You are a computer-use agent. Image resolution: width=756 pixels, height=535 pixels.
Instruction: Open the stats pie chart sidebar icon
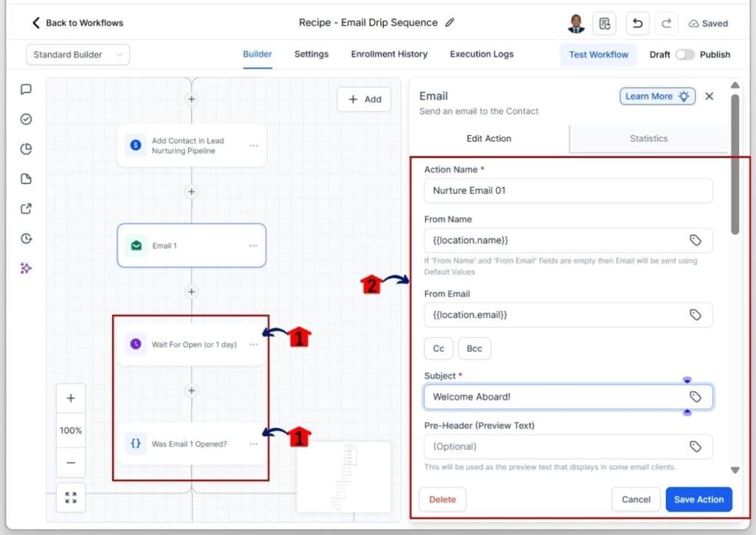click(x=26, y=148)
